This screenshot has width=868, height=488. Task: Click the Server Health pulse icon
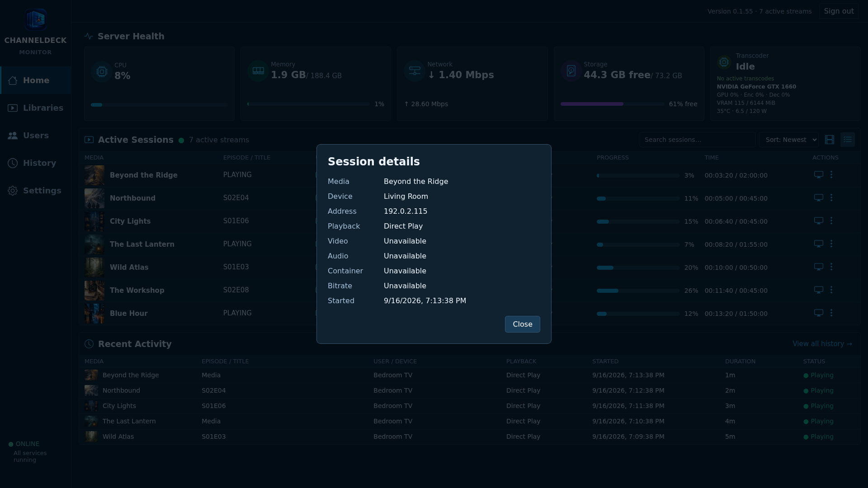[x=89, y=36]
